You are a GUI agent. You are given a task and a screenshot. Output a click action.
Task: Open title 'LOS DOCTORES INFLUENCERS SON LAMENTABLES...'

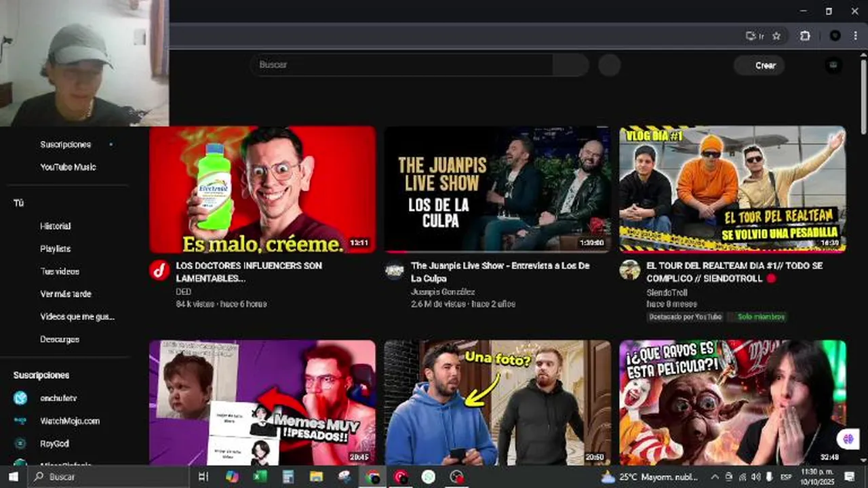pos(249,272)
